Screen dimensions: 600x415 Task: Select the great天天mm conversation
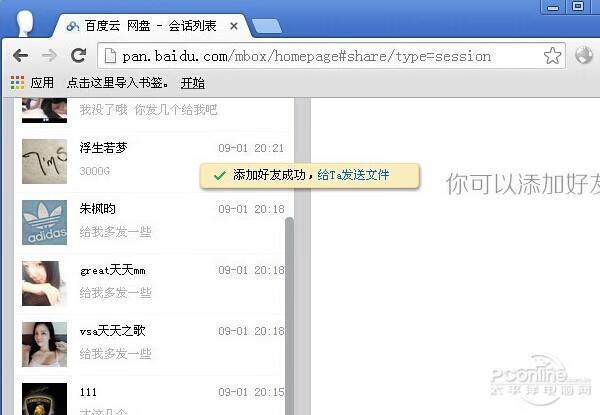[x=153, y=283]
